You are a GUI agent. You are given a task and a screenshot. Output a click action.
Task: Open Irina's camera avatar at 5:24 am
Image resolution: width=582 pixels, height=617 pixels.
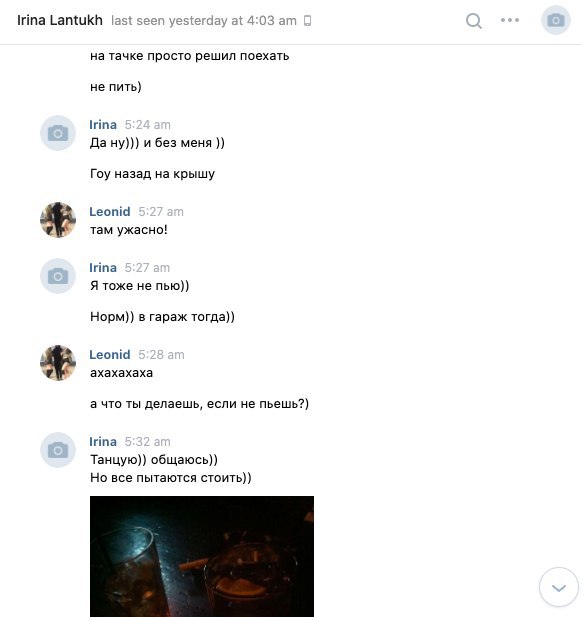[58, 133]
